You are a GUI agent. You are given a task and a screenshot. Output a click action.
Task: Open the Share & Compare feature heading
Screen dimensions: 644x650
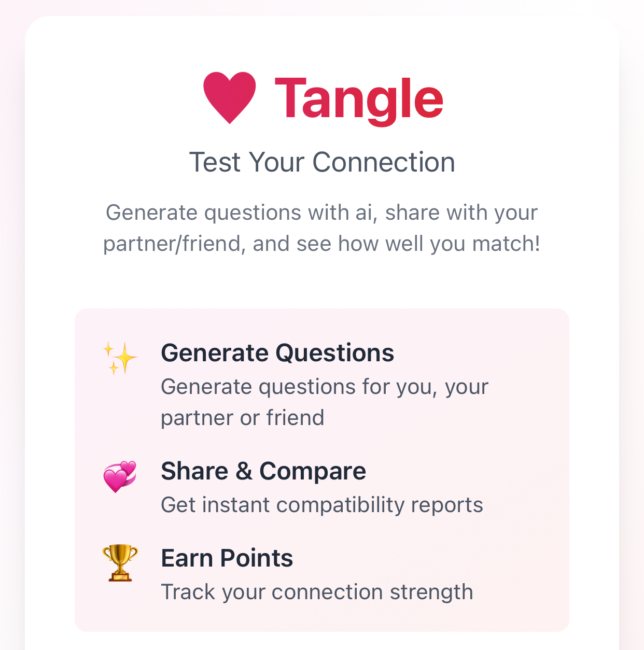pos(263,471)
